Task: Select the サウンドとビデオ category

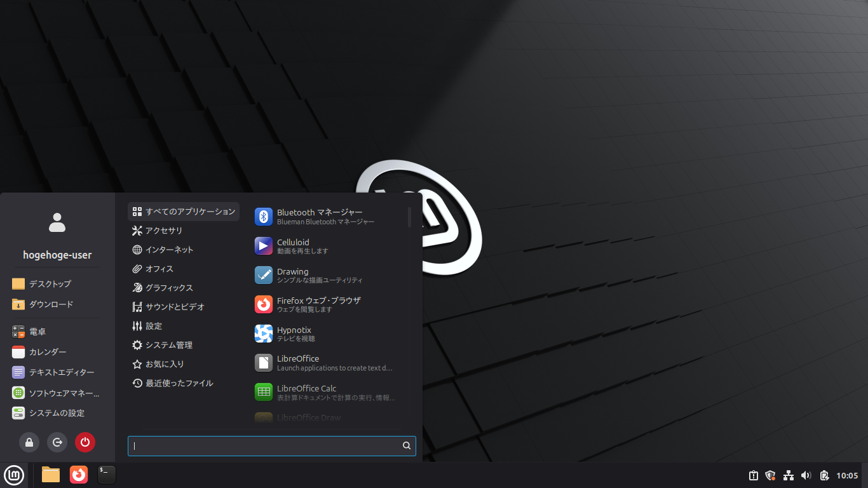Action: pos(184,307)
